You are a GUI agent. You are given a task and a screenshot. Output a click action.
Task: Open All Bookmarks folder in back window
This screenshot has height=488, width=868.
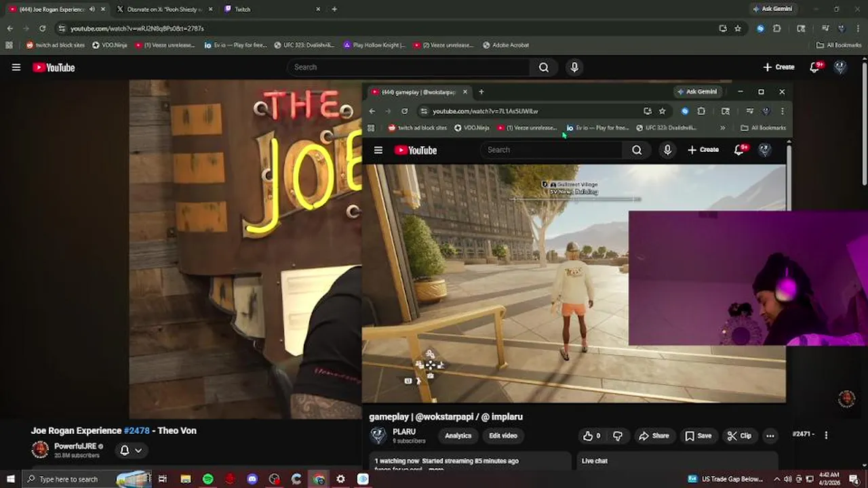pos(839,45)
